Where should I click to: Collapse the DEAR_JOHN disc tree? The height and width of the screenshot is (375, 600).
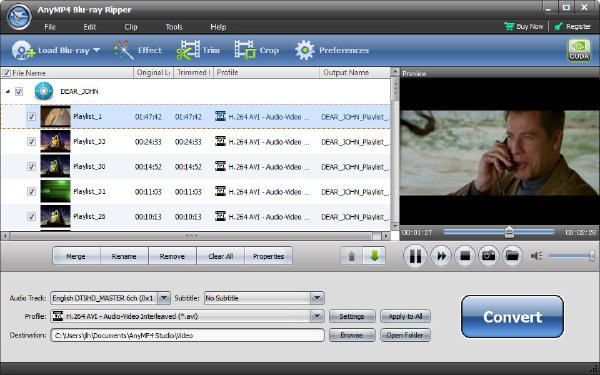pos(8,91)
